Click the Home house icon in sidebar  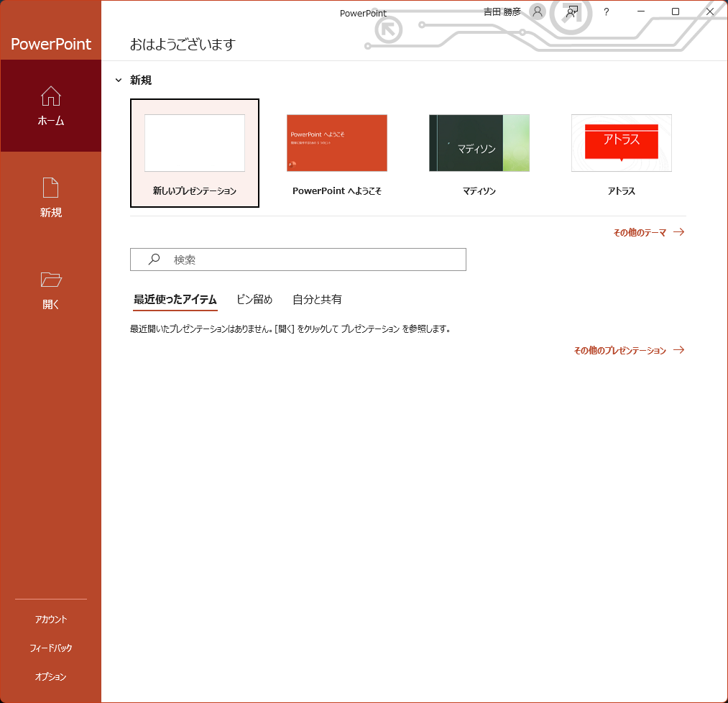point(51,96)
